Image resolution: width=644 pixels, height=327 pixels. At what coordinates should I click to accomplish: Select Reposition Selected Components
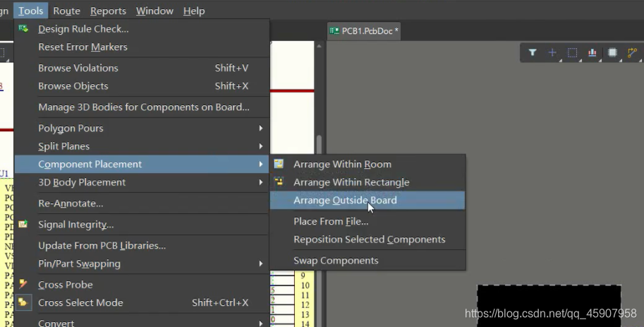(x=367, y=239)
